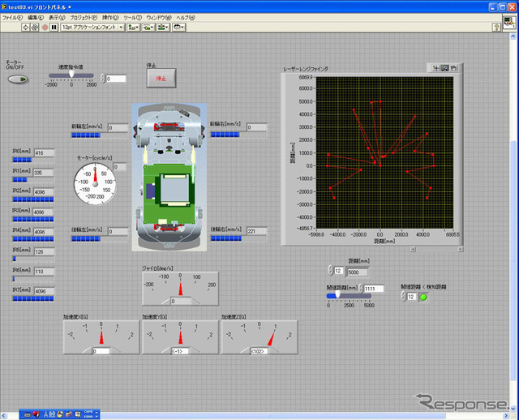
Task: Click the Run Continuously toolbar icon
Action: tap(34, 27)
